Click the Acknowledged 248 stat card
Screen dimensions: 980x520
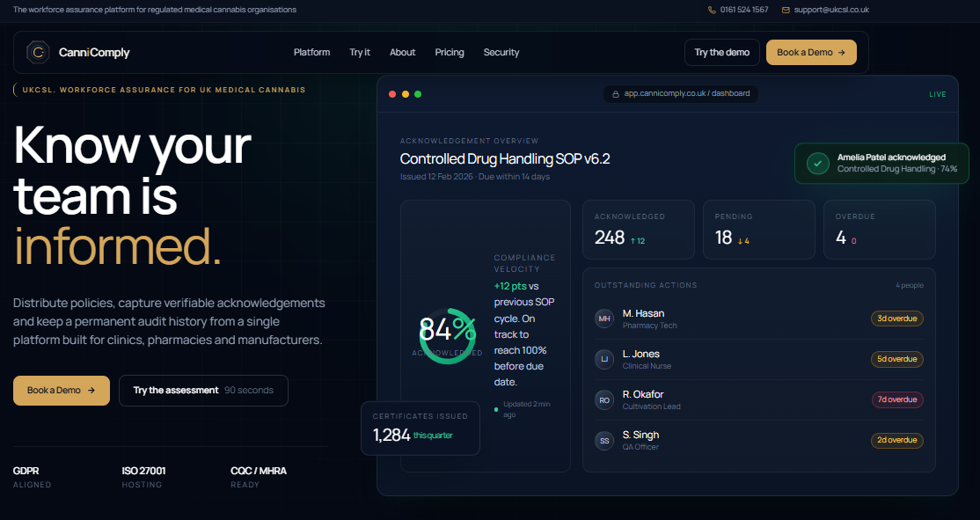coord(638,230)
